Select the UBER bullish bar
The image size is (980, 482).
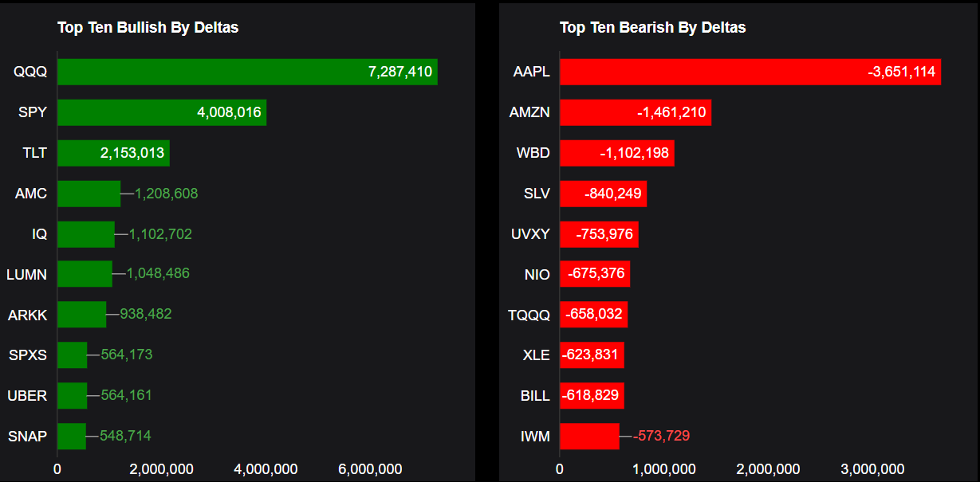[72, 395]
